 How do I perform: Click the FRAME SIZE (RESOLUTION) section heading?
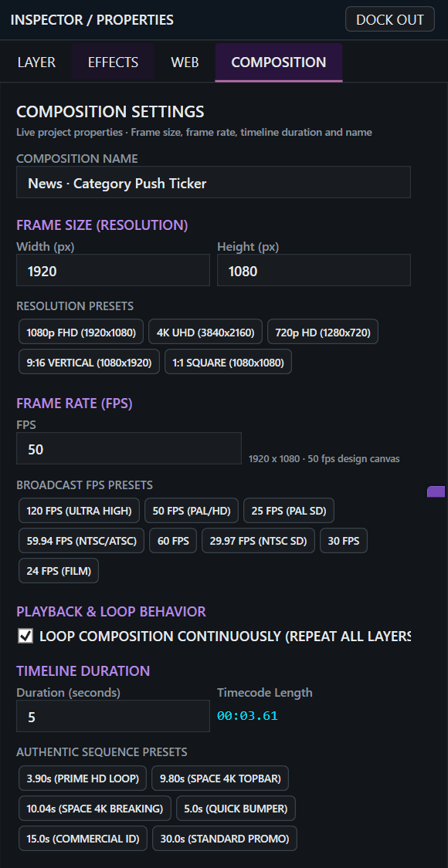pos(102,225)
